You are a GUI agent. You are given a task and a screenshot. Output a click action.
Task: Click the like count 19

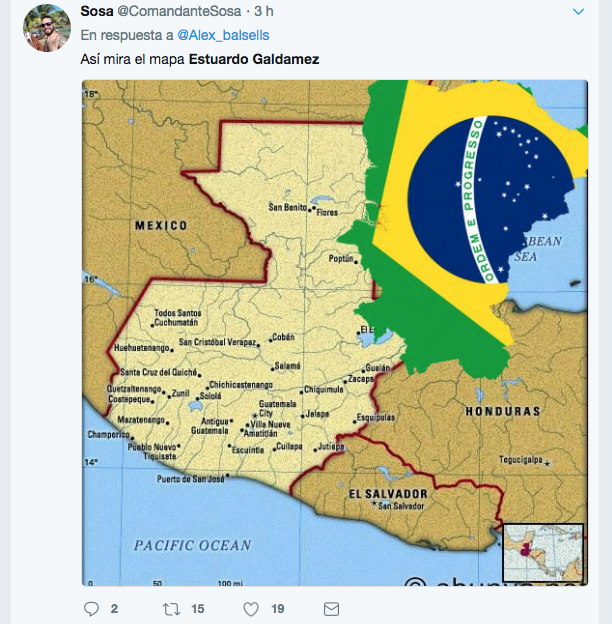pos(278,608)
